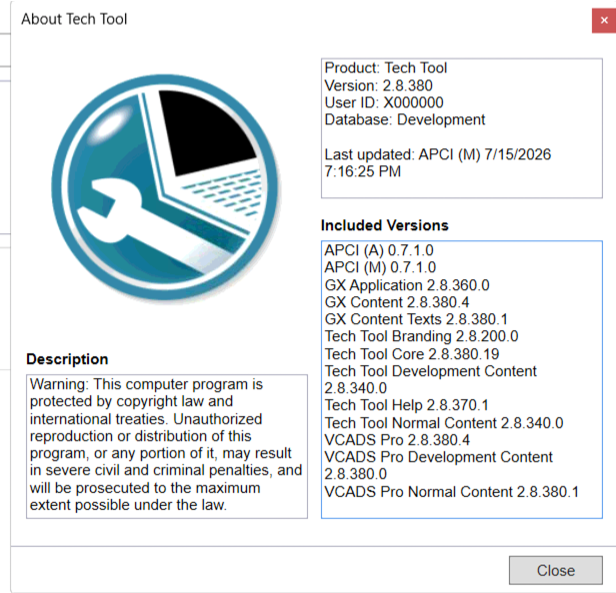Select VCADS Pro Normal Content 2.8.380.1 row
The image size is (616, 593).
451,492
